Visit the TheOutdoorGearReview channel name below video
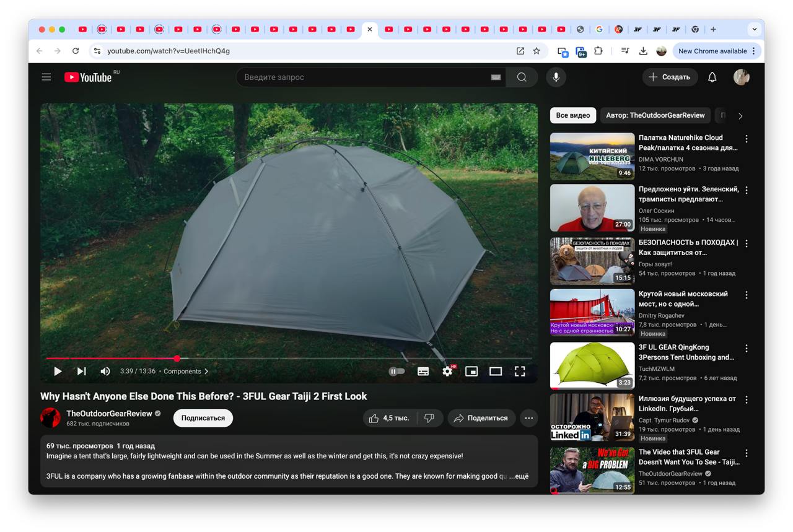 click(109, 414)
